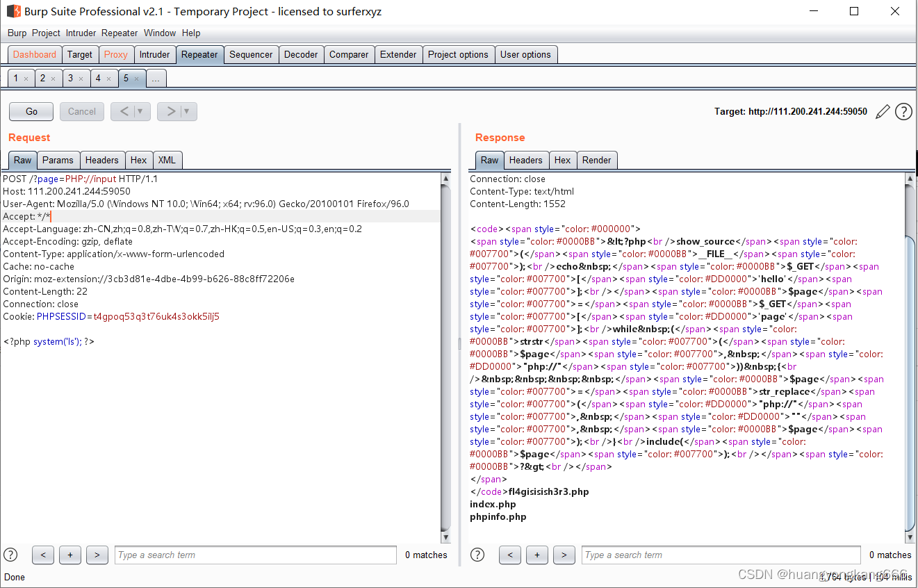918x588 pixels.
Task: Click response pane scroll up arrow
Action: click(910, 179)
